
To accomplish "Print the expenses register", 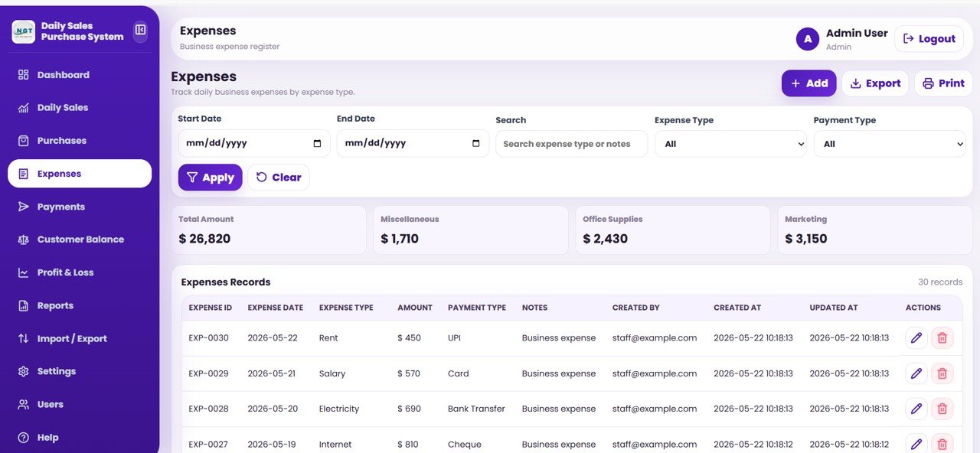I will pos(943,83).
